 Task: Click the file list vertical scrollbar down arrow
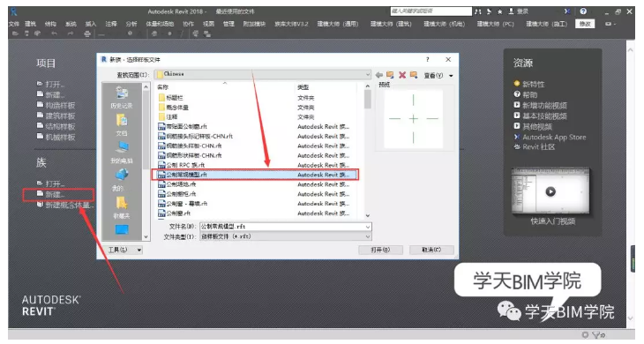click(x=368, y=215)
